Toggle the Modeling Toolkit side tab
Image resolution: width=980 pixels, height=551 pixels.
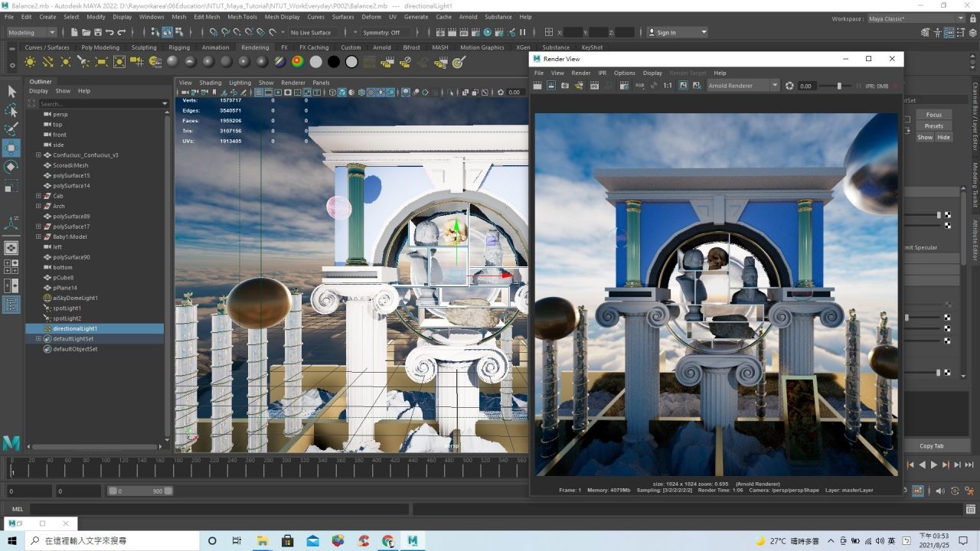pos(975,184)
